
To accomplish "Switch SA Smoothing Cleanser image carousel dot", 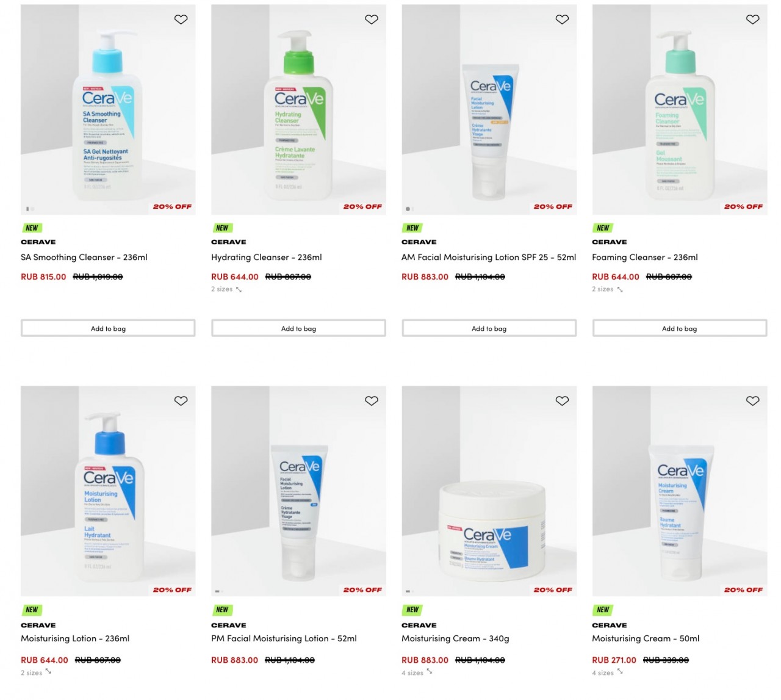I will coord(33,209).
